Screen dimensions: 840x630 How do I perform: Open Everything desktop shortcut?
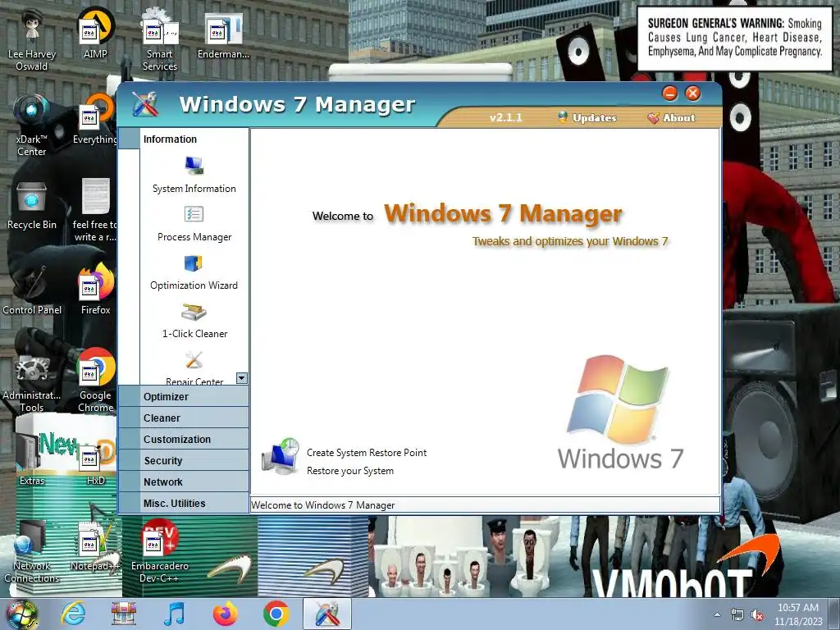pos(95,112)
